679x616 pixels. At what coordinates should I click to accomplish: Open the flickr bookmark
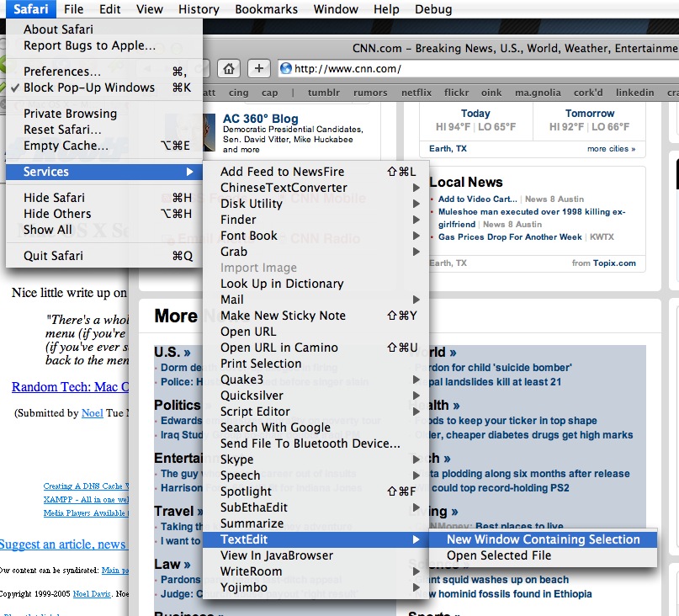pos(456,93)
